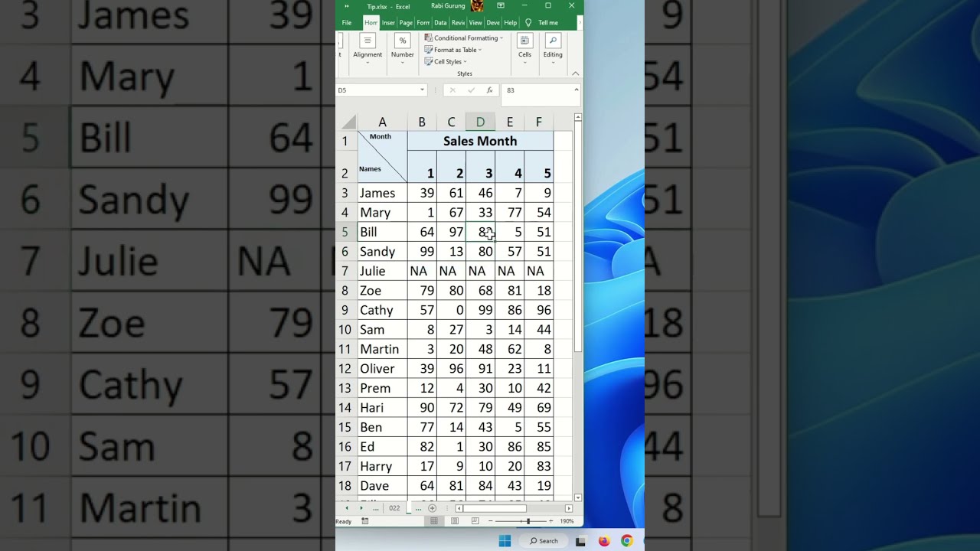This screenshot has height=551, width=980.
Task: Open Firefox from the taskbar
Action: pos(604,541)
